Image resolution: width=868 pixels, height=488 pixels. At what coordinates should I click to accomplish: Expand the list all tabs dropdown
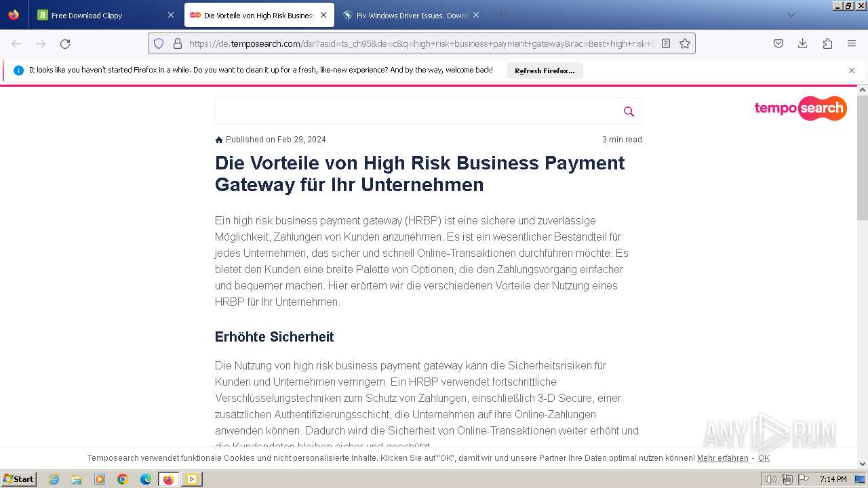point(791,15)
